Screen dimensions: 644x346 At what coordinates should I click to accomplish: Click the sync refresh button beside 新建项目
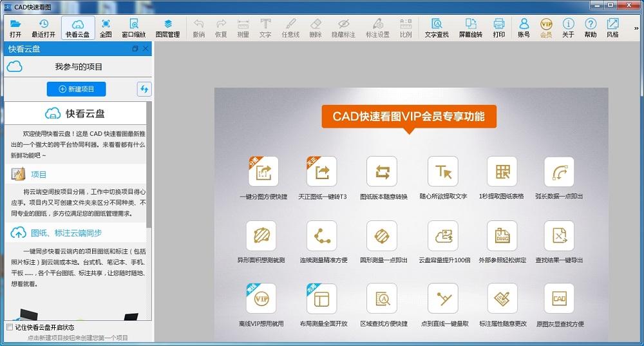(x=144, y=89)
